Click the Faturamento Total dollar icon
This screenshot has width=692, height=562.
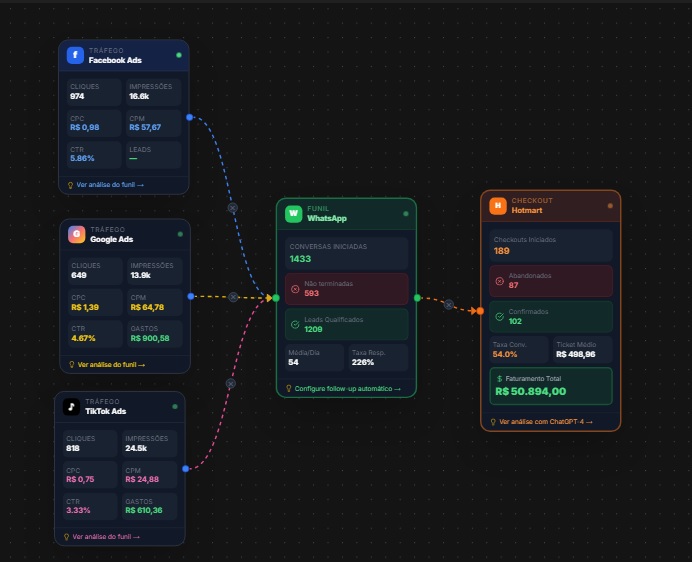click(500, 379)
